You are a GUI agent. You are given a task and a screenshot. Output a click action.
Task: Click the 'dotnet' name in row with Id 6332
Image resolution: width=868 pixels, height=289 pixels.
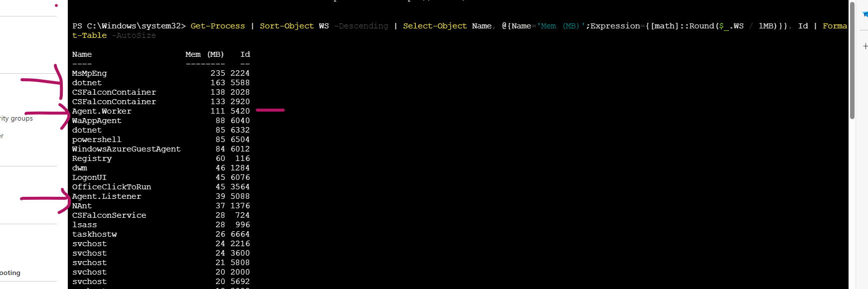[x=87, y=130]
